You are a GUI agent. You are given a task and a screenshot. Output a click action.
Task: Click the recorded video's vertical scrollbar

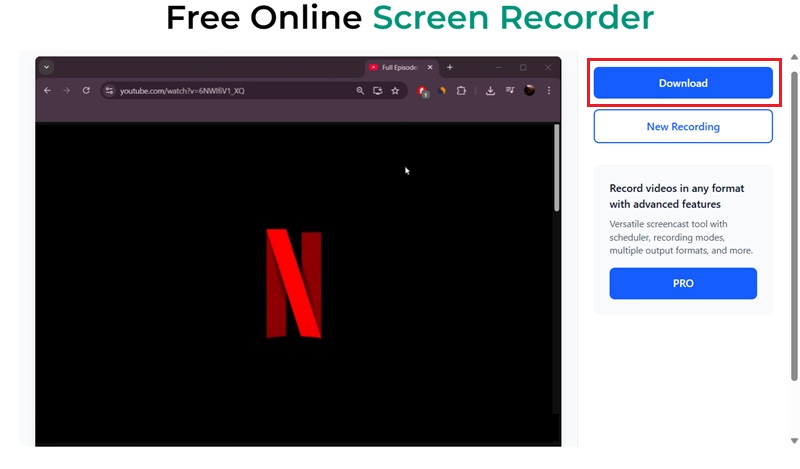pos(556,170)
